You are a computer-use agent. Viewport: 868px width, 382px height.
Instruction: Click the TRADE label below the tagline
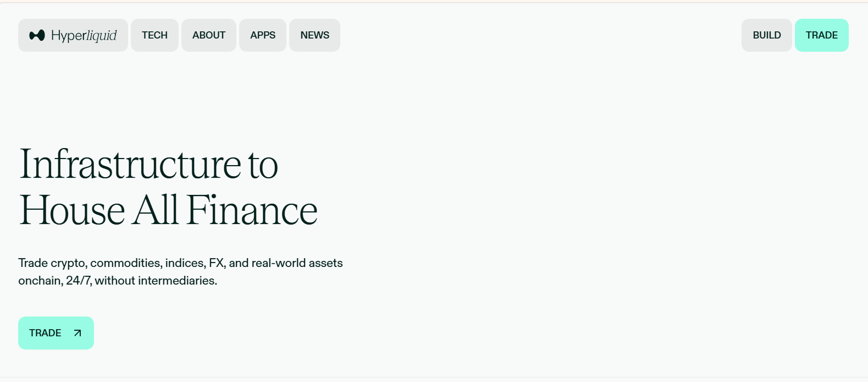pos(45,333)
